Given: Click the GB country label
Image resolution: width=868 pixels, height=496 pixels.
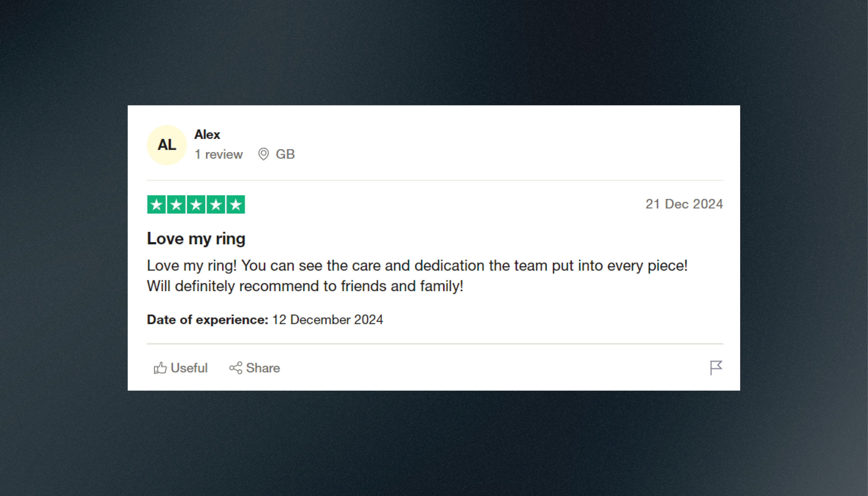Looking at the screenshot, I should (285, 154).
